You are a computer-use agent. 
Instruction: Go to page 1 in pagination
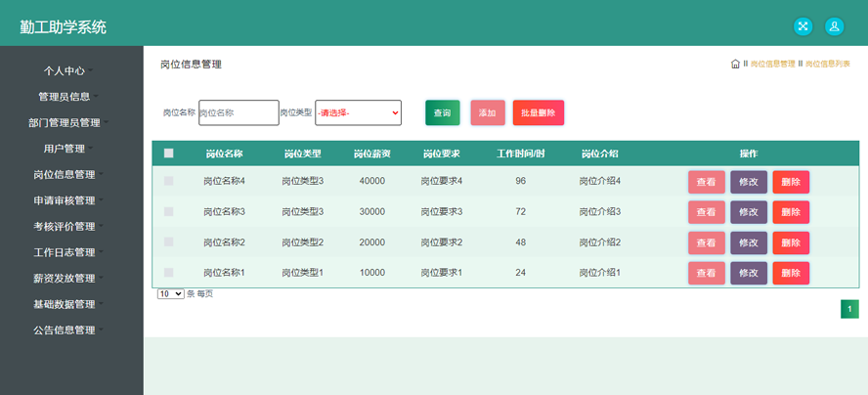[x=849, y=309]
